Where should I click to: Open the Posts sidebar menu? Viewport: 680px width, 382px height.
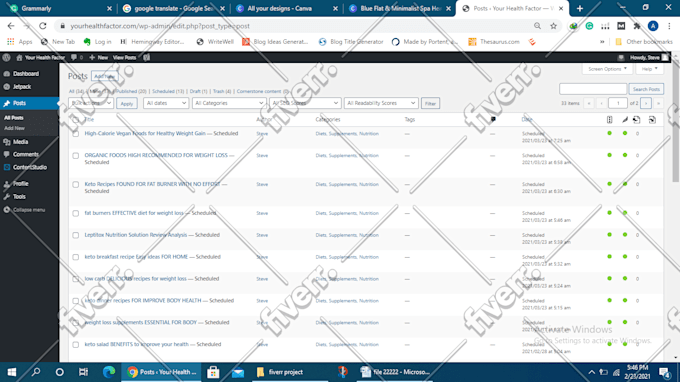pos(29,103)
